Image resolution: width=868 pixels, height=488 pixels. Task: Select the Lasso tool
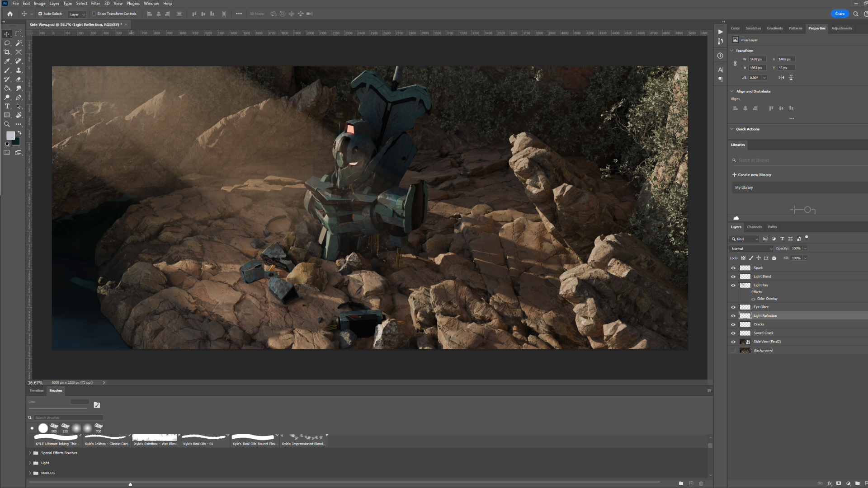(x=7, y=43)
